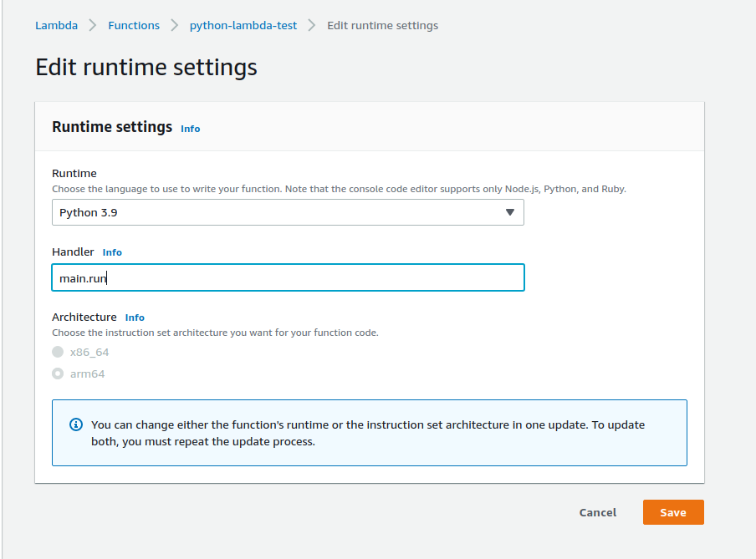Click the chevron after the Lambda breadcrumb
Image resolution: width=756 pixels, height=559 pixels.
(93, 25)
